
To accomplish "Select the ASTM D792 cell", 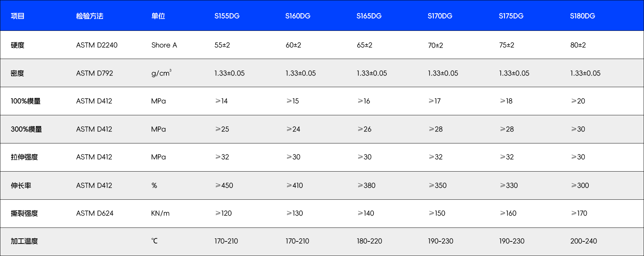I will coord(95,73).
